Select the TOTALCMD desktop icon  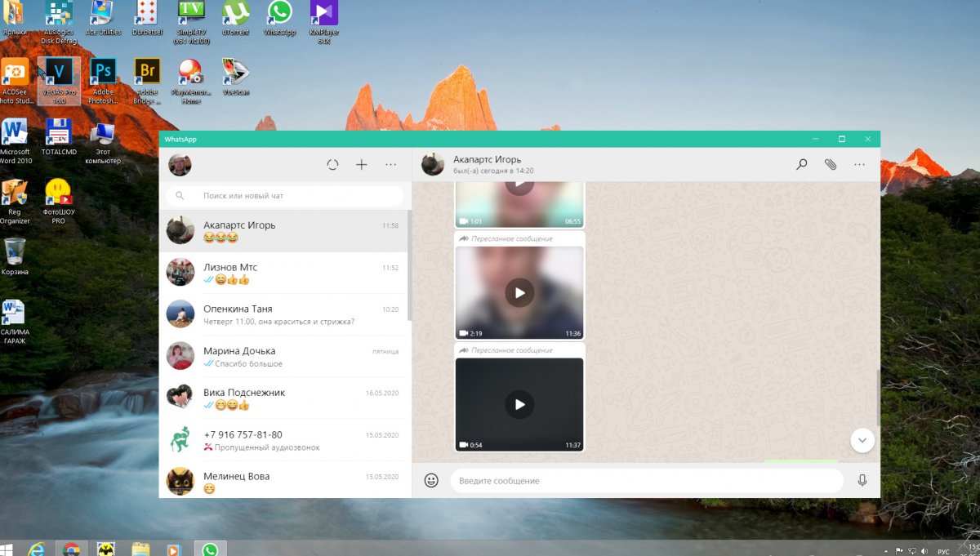point(59,137)
